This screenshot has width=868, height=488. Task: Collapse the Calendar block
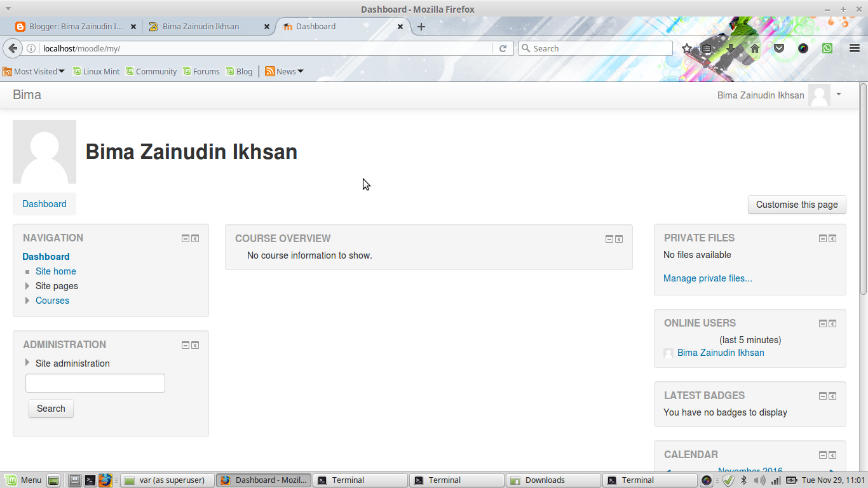point(822,454)
